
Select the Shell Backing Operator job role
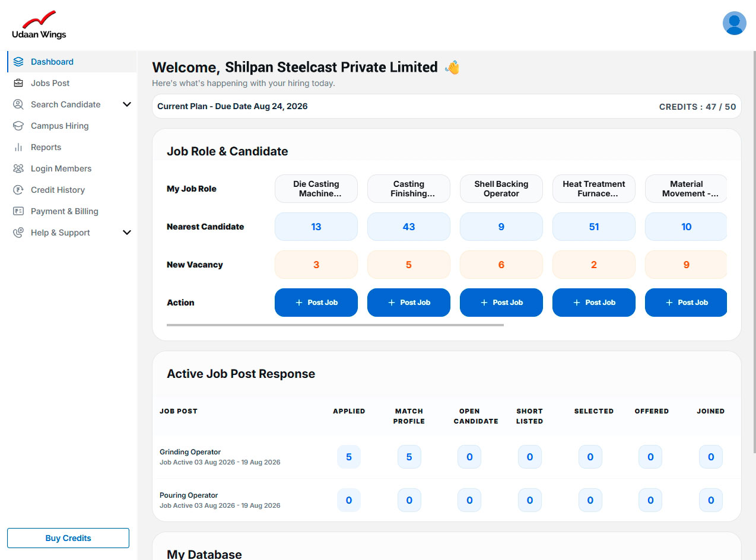501,189
